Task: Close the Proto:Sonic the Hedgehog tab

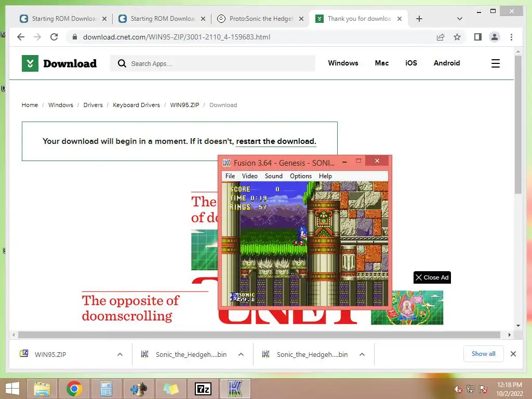Action: [301, 19]
